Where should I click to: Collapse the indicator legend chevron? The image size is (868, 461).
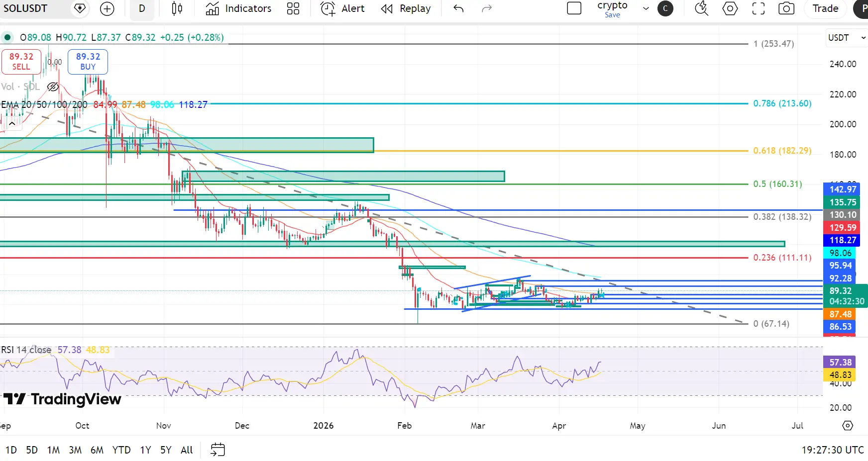12,123
